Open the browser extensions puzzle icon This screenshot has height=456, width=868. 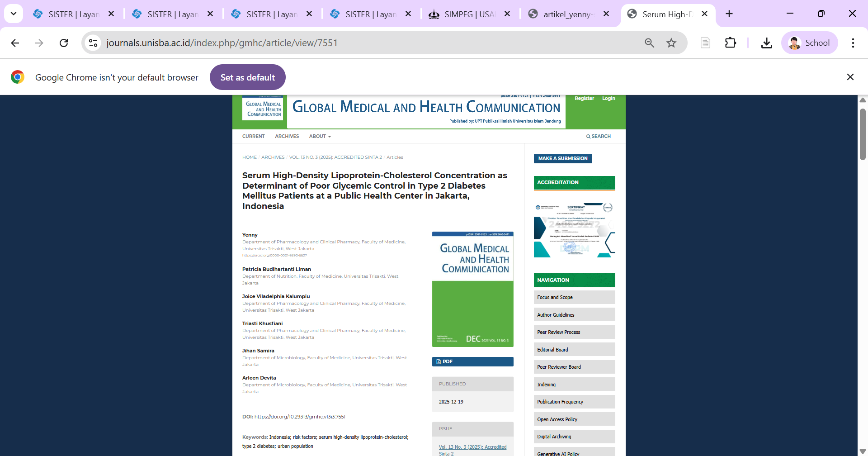(730, 43)
